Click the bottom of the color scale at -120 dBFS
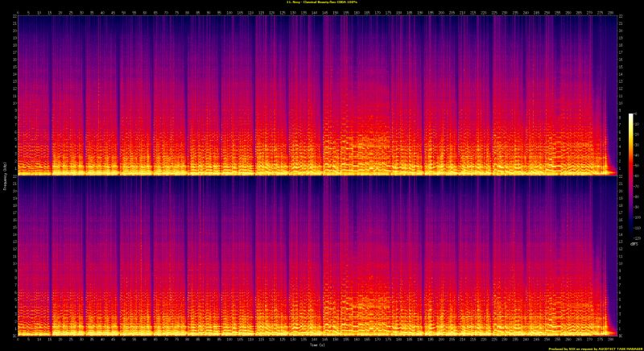This screenshot has width=644, height=351. [x=631, y=237]
